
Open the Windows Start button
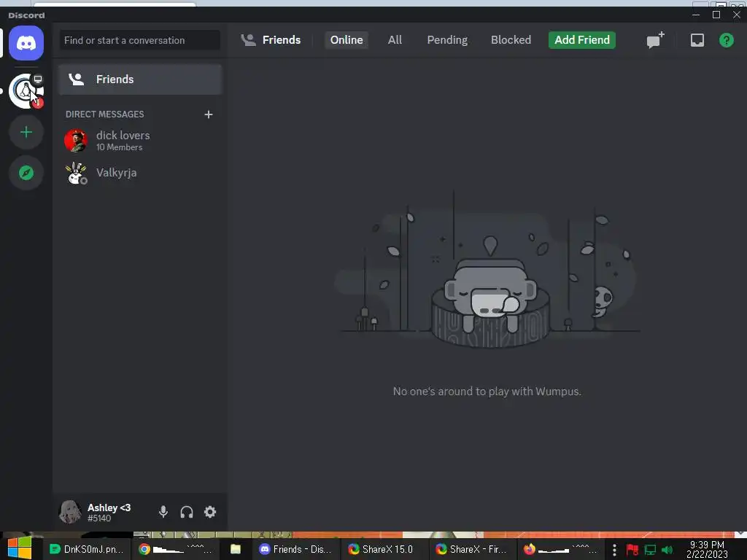[20, 548]
